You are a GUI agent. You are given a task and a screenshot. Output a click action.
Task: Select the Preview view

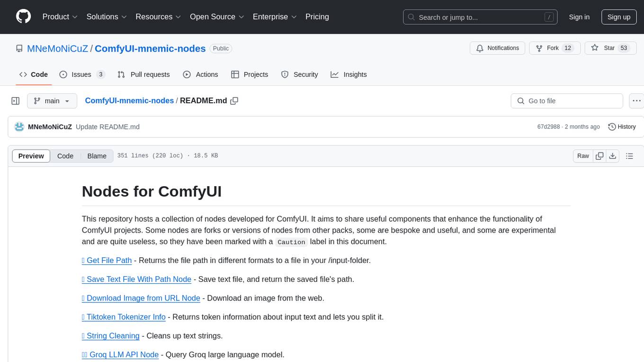[31, 156]
